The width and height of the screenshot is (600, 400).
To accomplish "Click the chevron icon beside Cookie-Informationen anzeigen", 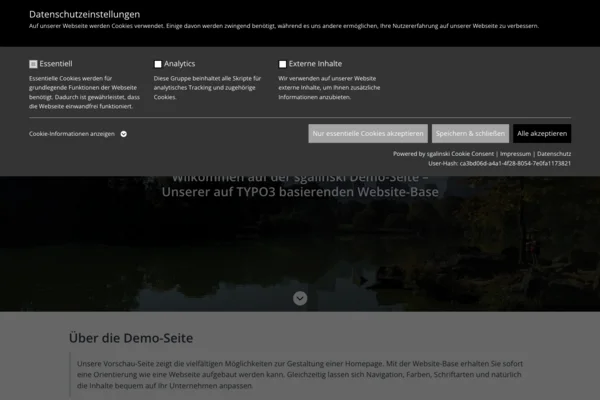I will (124, 133).
